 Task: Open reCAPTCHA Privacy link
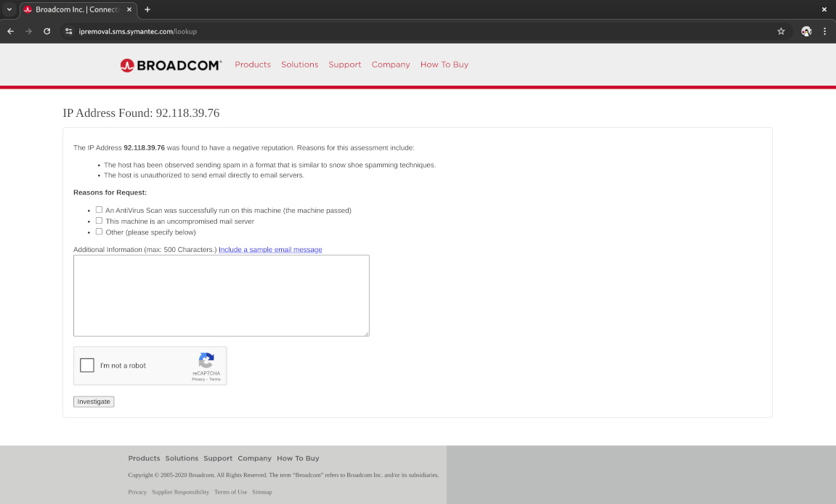click(198, 379)
